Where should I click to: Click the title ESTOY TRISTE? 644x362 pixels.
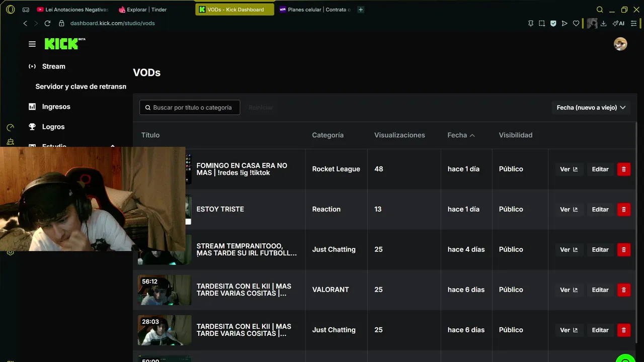220,209
